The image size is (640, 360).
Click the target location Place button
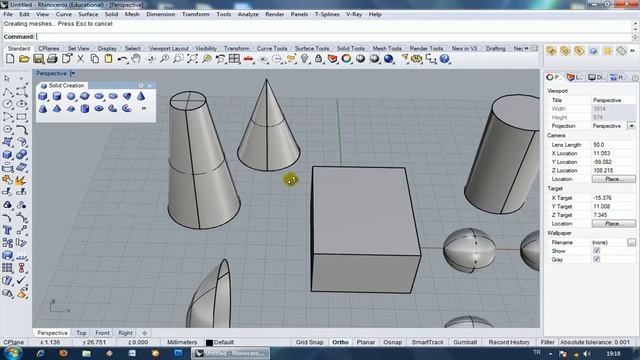click(x=613, y=224)
